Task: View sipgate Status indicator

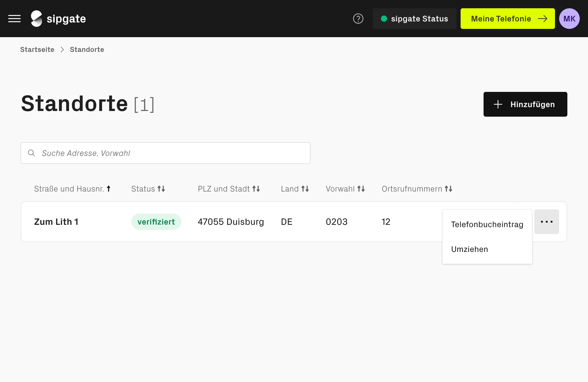Action: (x=414, y=19)
